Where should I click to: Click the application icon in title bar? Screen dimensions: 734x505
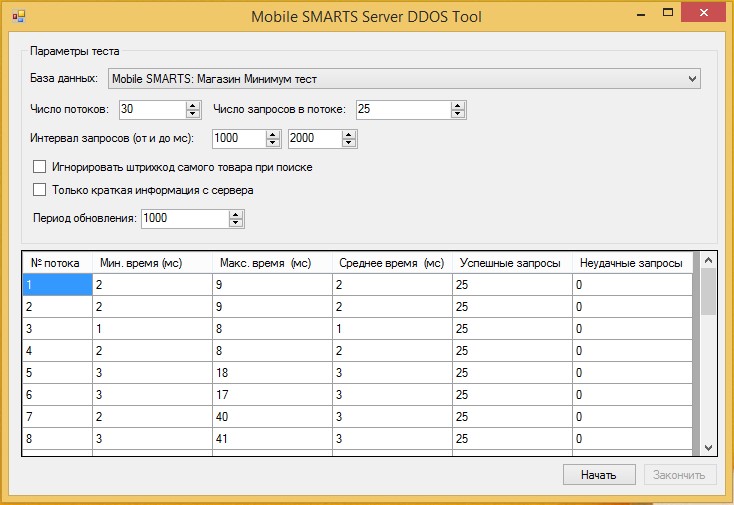tap(18, 17)
